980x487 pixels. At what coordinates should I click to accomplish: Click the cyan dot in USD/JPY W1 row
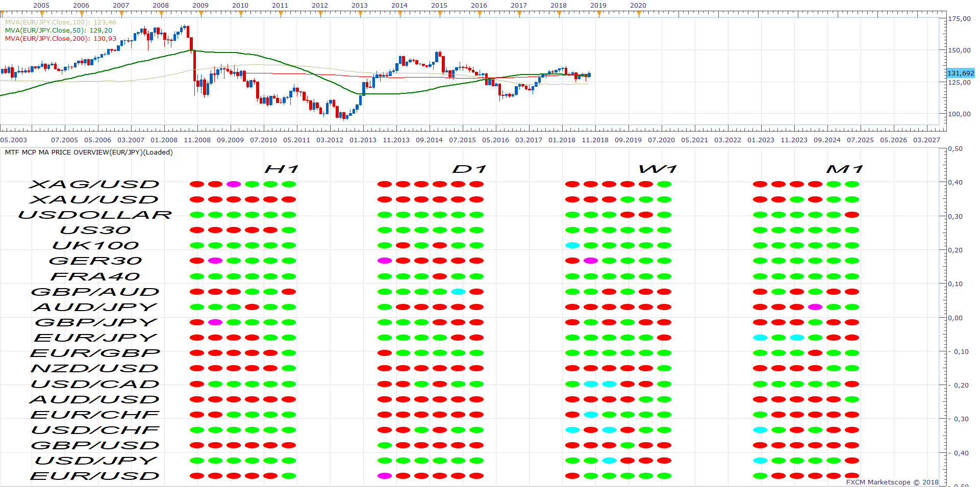pyautogui.click(x=609, y=460)
